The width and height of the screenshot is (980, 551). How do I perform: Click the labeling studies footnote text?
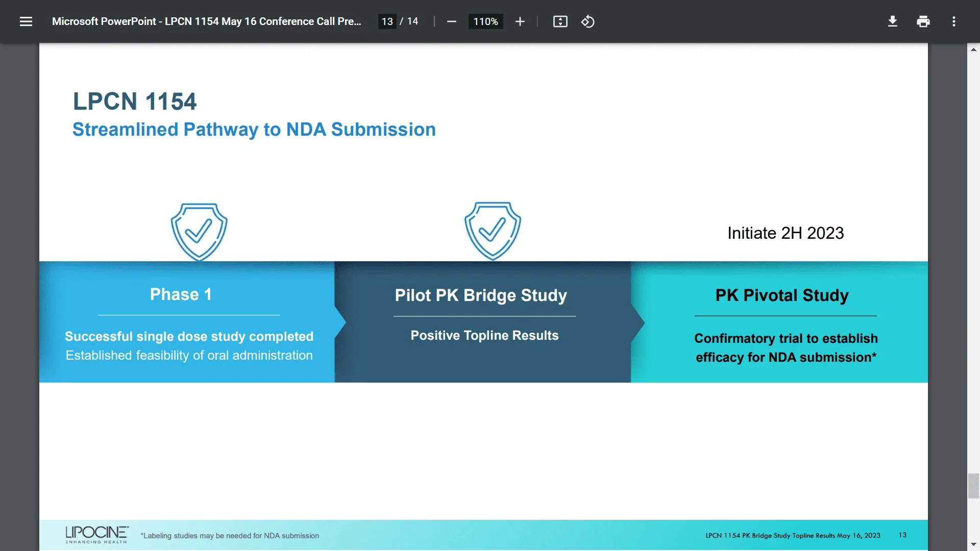pos(230,536)
